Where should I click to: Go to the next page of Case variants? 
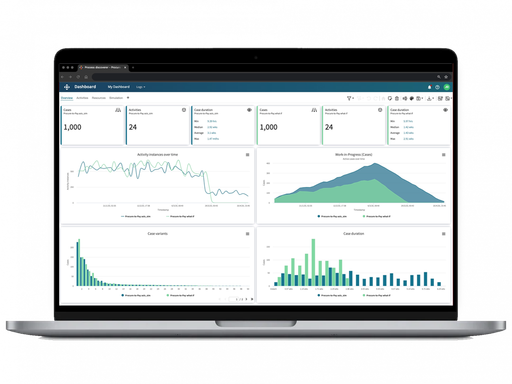coord(246,299)
